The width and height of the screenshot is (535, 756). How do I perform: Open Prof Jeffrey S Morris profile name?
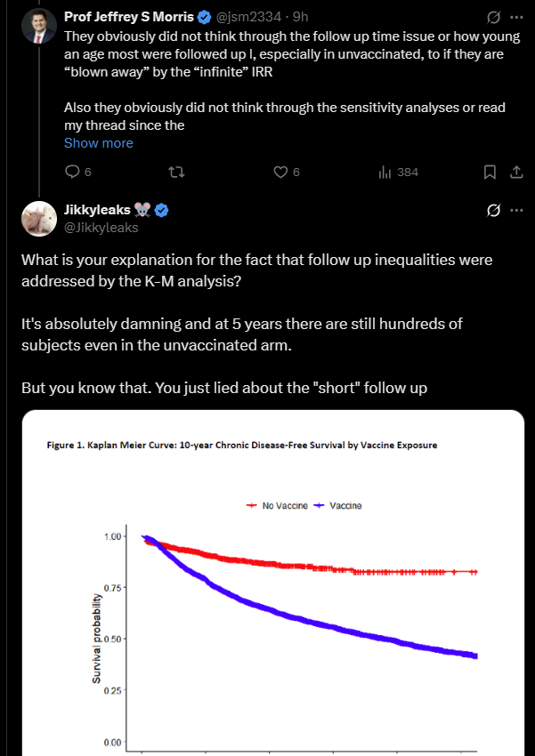(x=128, y=17)
